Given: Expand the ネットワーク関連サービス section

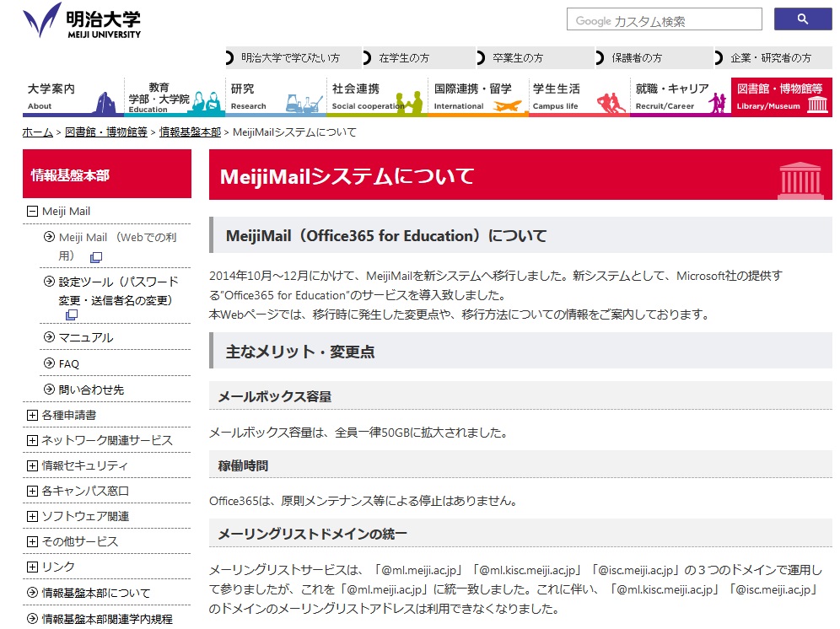Looking at the screenshot, I should click(32, 440).
